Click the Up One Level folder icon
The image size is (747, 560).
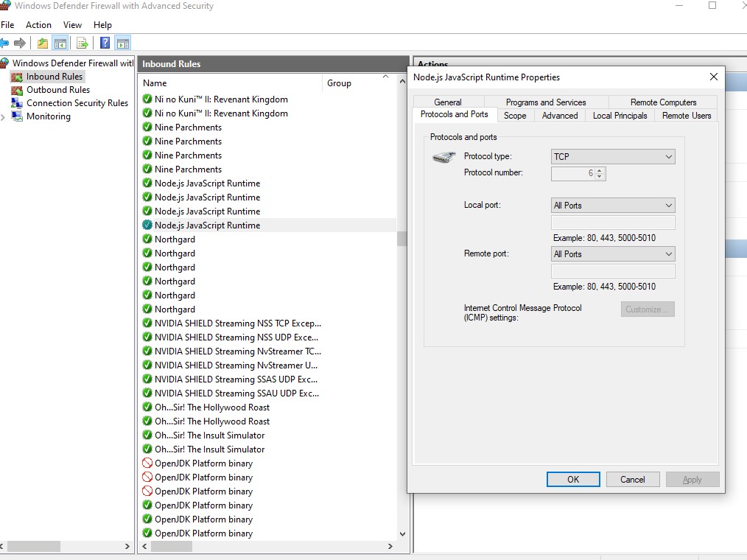click(43, 43)
